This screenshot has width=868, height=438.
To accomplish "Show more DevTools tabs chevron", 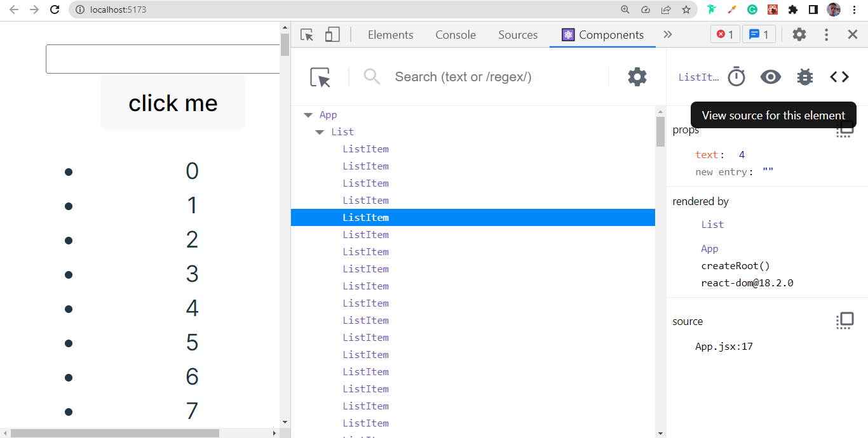I will pyautogui.click(x=668, y=34).
